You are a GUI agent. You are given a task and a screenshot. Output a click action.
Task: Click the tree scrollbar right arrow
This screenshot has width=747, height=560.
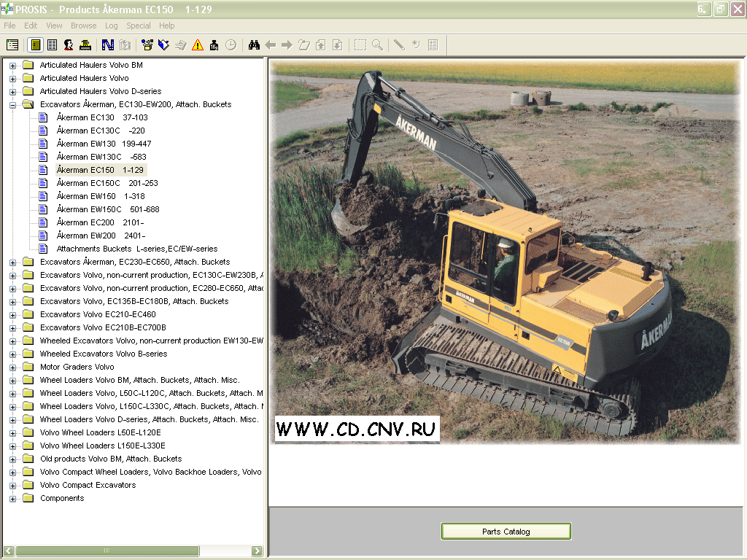pyautogui.click(x=257, y=551)
